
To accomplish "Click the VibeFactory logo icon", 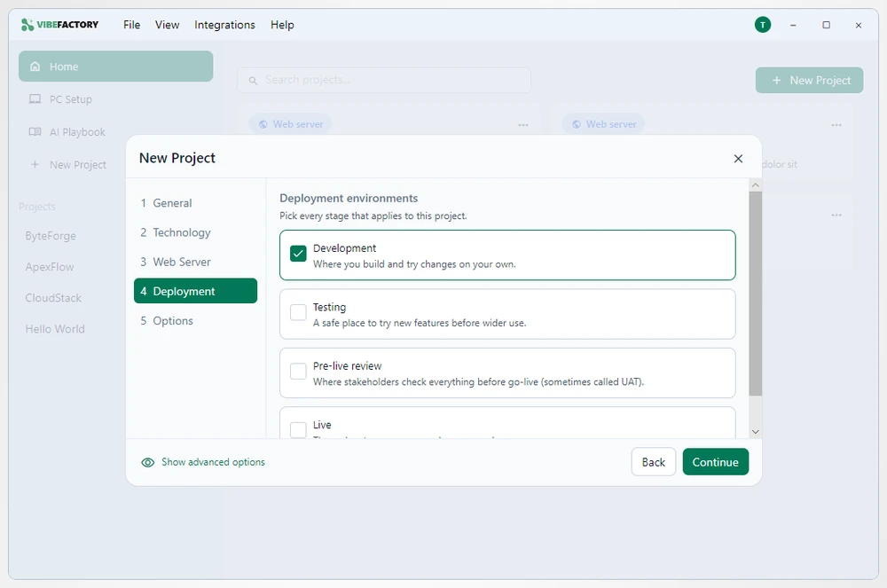I will 27,25.
